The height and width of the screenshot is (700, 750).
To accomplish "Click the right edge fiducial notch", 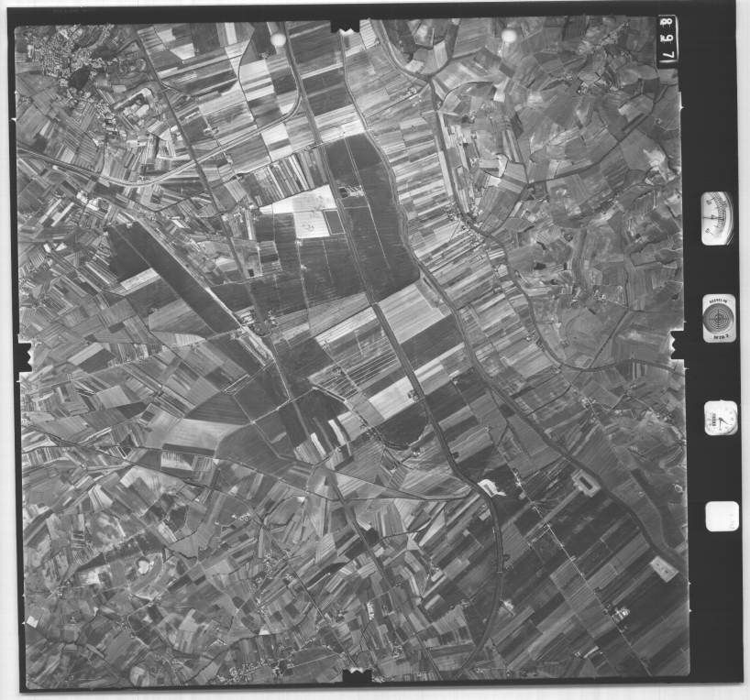I will click(679, 345).
